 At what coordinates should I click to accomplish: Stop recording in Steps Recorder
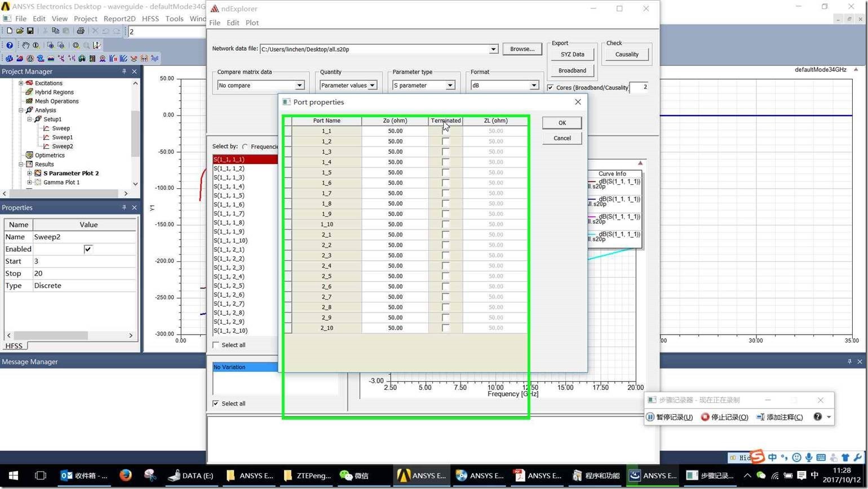pyautogui.click(x=724, y=417)
